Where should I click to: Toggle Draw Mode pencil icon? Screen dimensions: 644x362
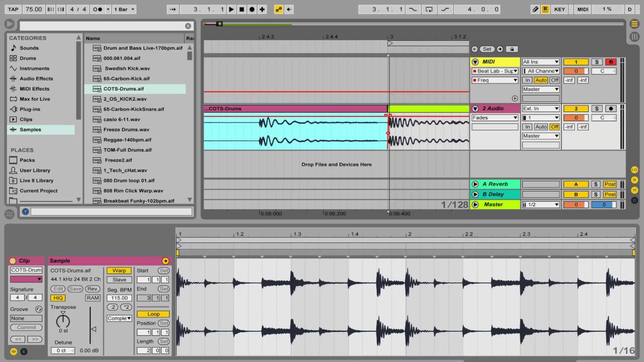tap(535, 9)
